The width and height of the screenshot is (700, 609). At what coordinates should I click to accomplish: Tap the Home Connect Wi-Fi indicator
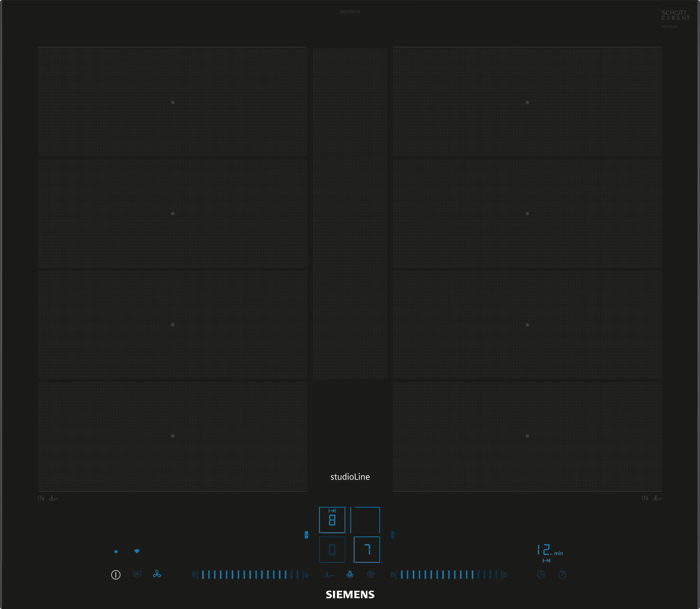137,551
